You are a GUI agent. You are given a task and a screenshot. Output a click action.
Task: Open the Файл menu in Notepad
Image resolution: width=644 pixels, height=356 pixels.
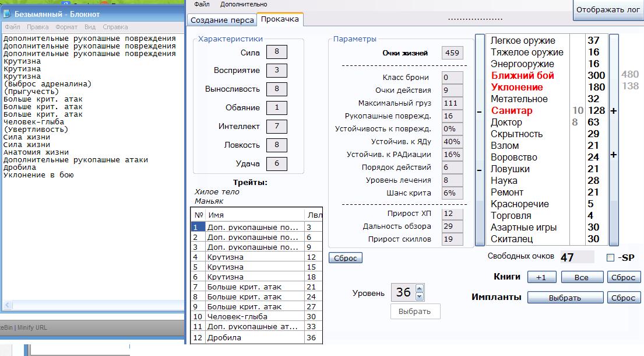click(x=12, y=27)
